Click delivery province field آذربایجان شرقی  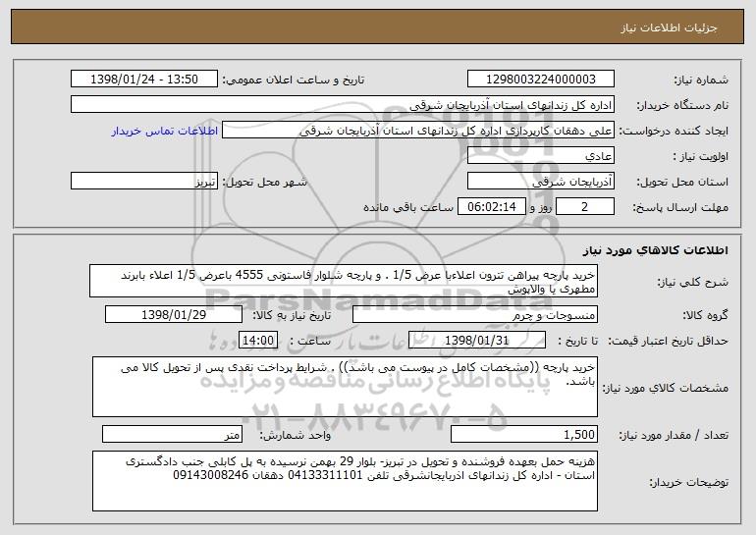(x=540, y=182)
